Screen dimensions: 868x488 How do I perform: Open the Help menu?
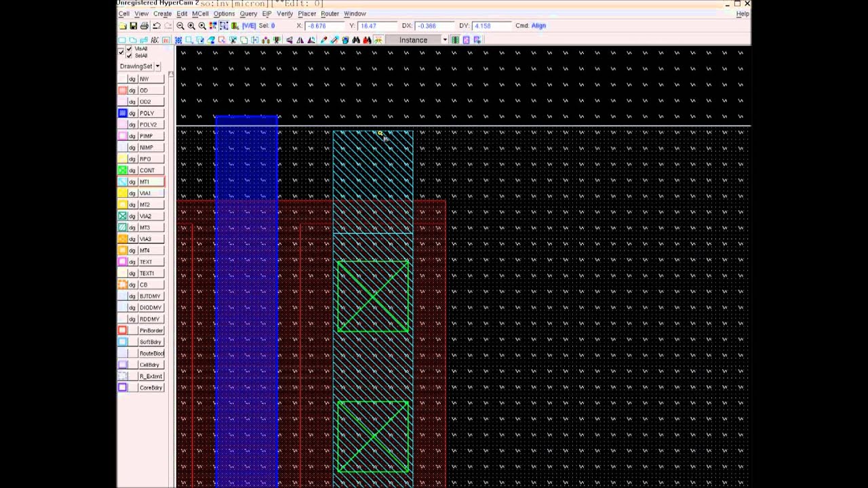tap(743, 14)
